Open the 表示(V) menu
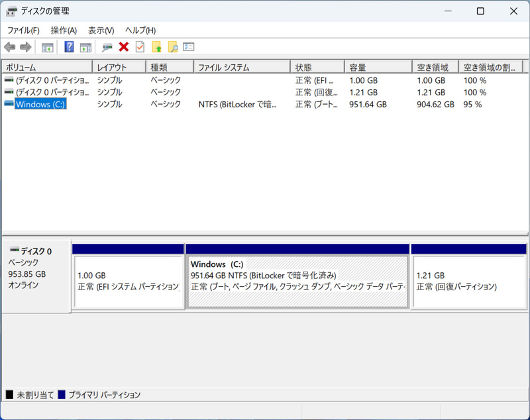This screenshot has height=420, width=530. (100, 30)
